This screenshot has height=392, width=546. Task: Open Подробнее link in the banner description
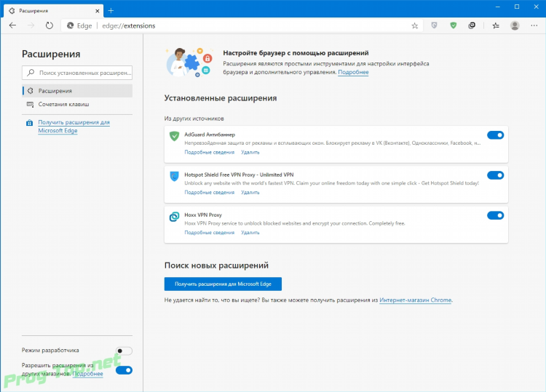point(353,72)
